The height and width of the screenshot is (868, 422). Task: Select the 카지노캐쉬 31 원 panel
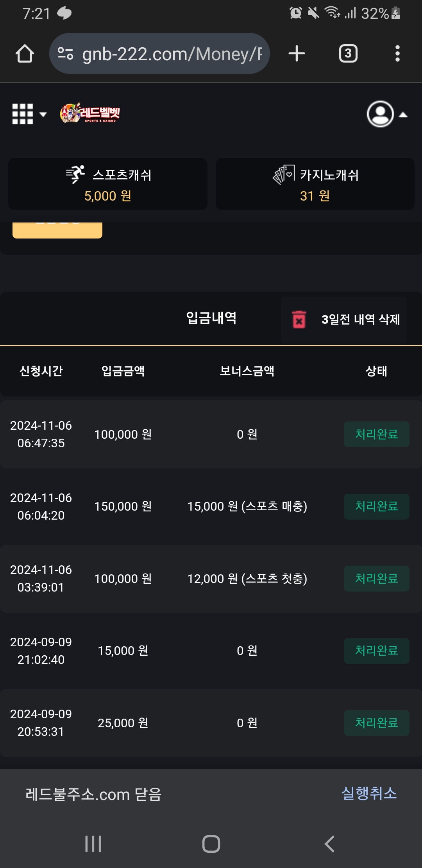pyautogui.click(x=315, y=184)
